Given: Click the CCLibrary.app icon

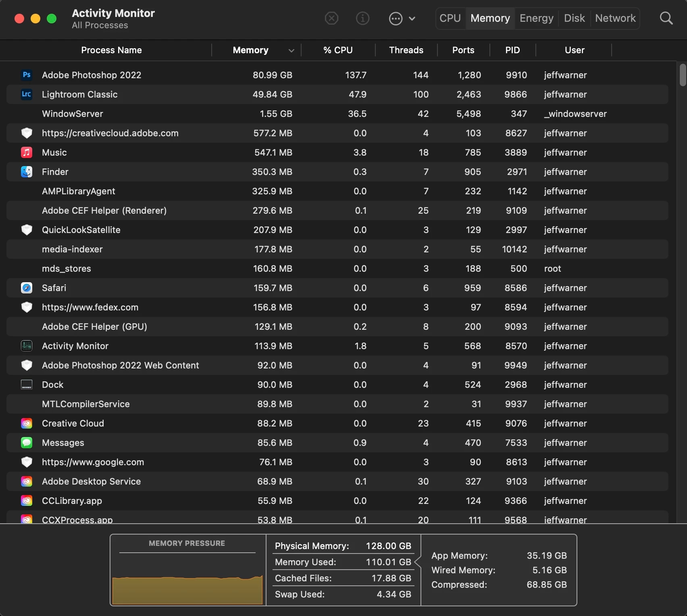Looking at the screenshot, I should [27, 501].
